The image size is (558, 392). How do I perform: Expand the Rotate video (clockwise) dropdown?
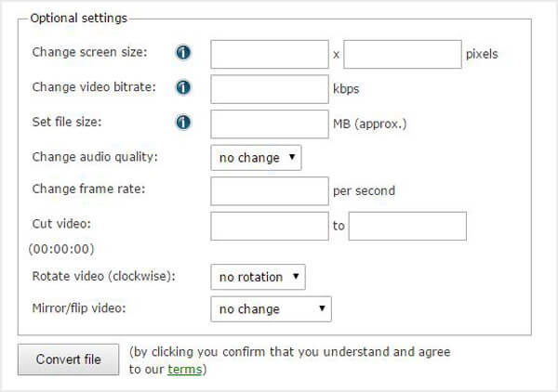click(259, 276)
